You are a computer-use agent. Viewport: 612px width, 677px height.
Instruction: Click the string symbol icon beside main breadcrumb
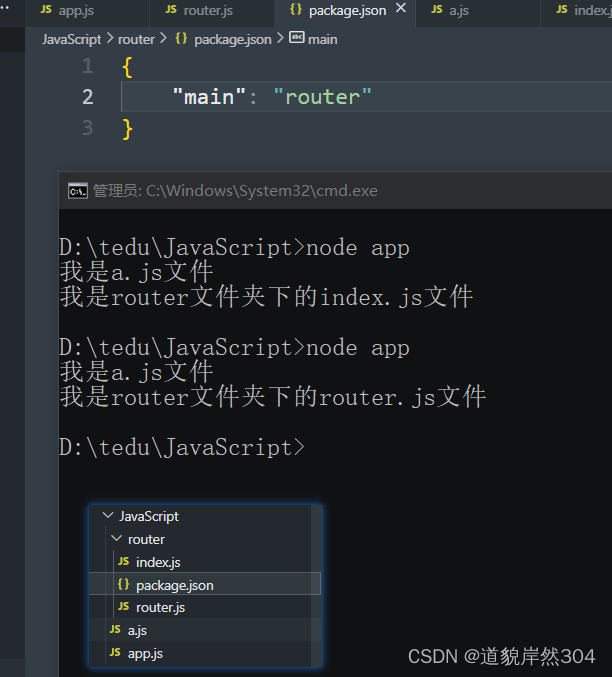click(x=297, y=38)
